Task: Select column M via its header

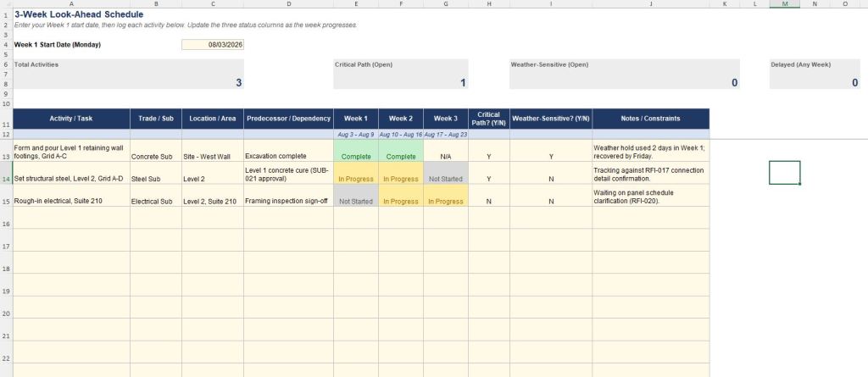Action: [x=784, y=4]
